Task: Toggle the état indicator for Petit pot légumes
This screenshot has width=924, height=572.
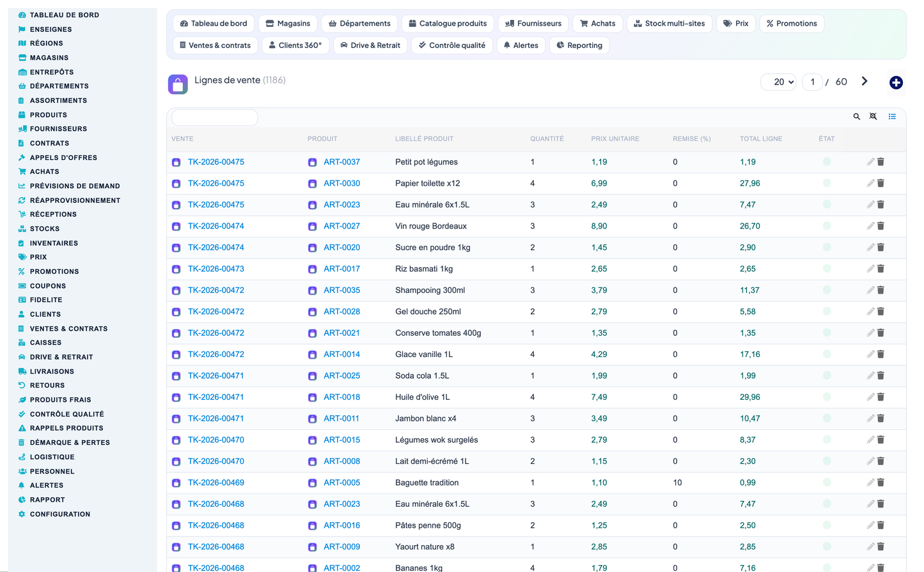Action: pyautogui.click(x=827, y=162)
